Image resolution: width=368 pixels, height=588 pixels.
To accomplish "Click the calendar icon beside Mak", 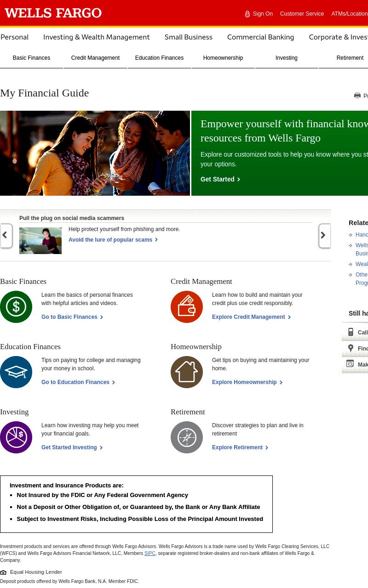I will click(x=350, y=364).
